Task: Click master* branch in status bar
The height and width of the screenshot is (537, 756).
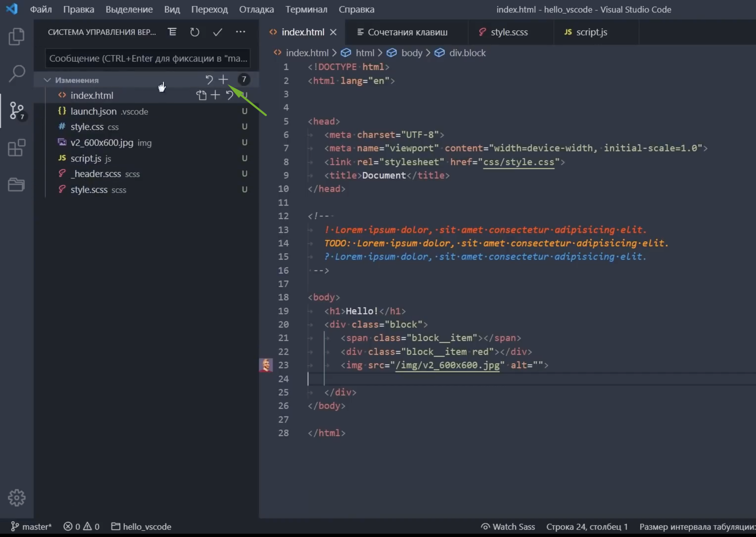Action: click(31, 526)
